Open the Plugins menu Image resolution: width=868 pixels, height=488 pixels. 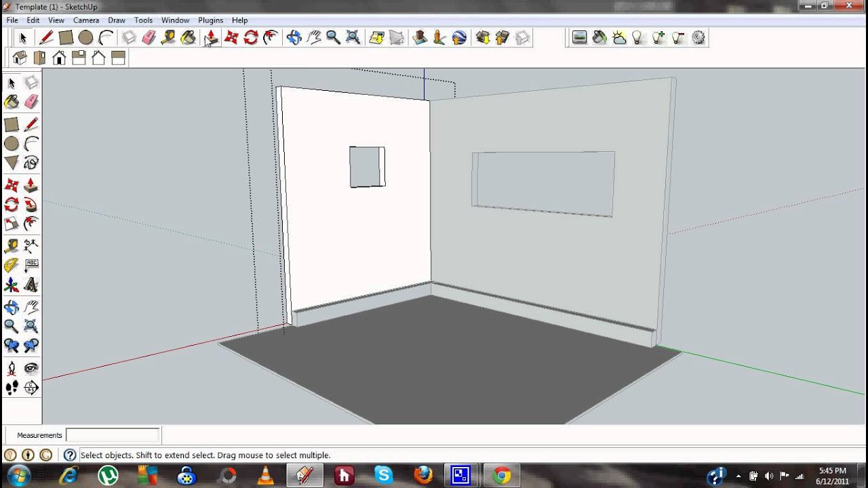(211, 20)
